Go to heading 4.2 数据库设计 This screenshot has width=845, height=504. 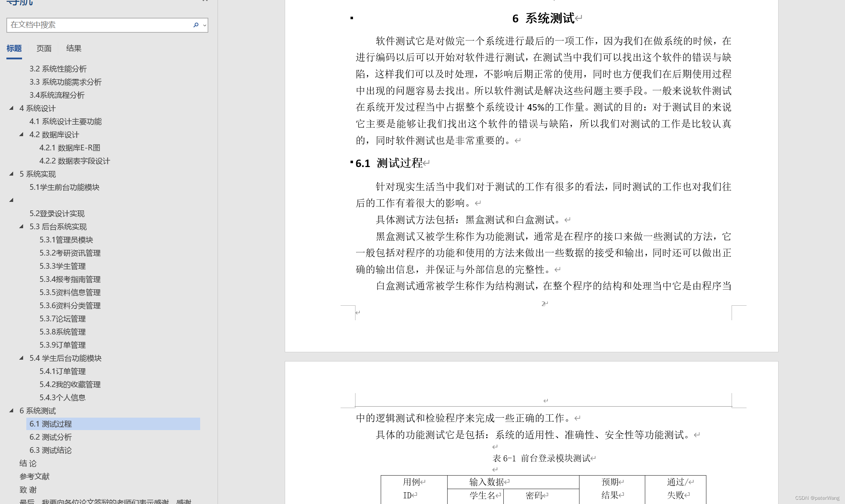(x=54, y=134)
